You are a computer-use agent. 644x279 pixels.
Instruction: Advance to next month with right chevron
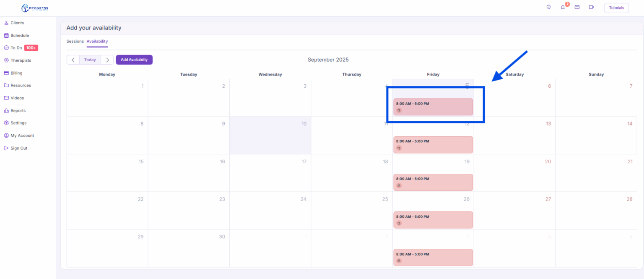(x=107, y=60)
